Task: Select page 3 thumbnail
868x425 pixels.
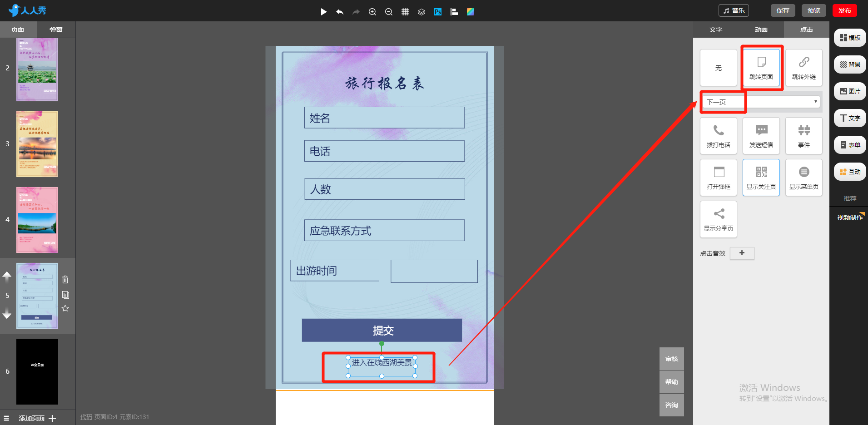Action: [x=37, y=144]
